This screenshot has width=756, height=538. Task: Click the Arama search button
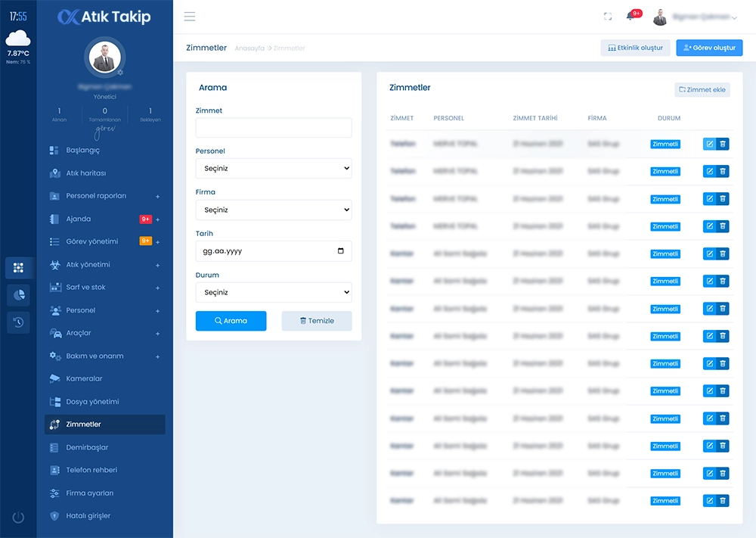coord(231,321)
